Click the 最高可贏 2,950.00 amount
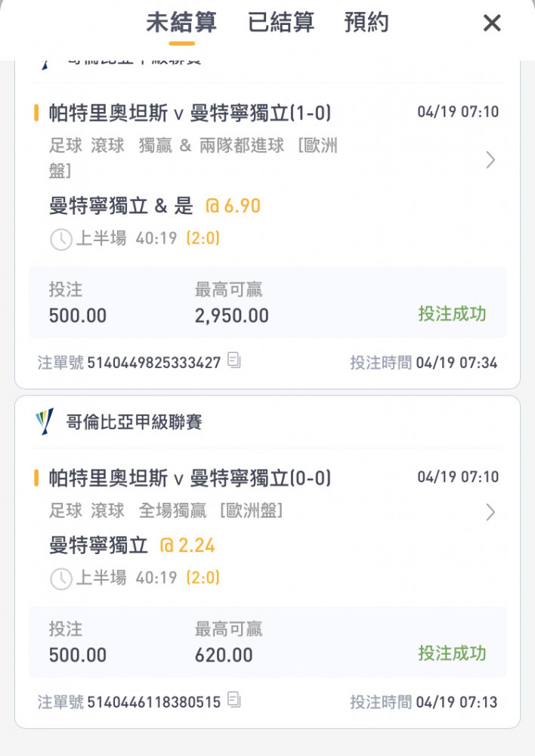 click(232, 316)
